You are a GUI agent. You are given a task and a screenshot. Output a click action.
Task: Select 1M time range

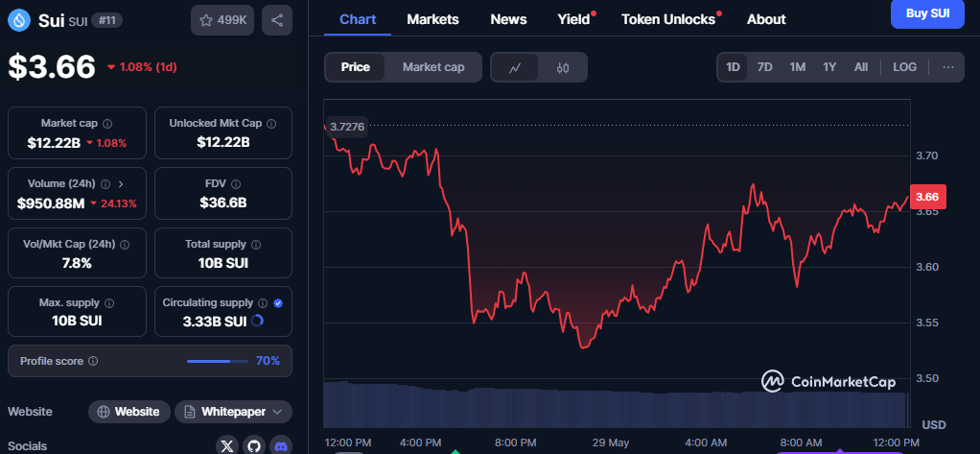click(x=797, y=67)
